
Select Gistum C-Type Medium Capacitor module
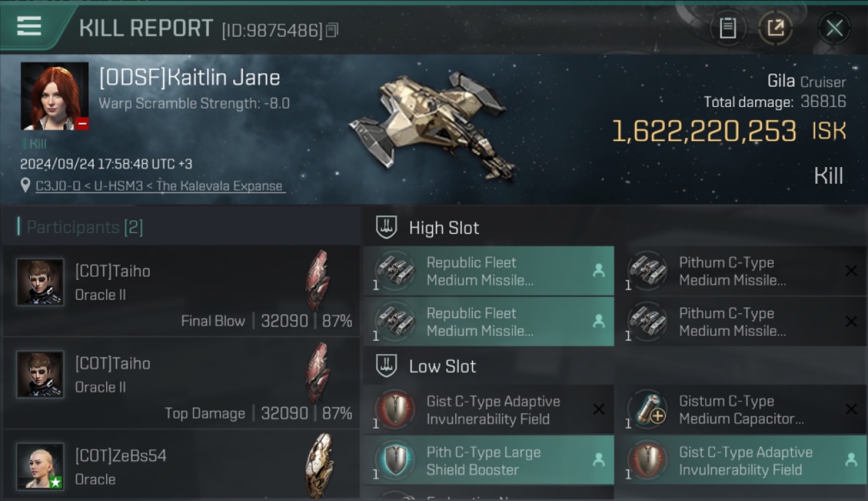click(741, 409)
